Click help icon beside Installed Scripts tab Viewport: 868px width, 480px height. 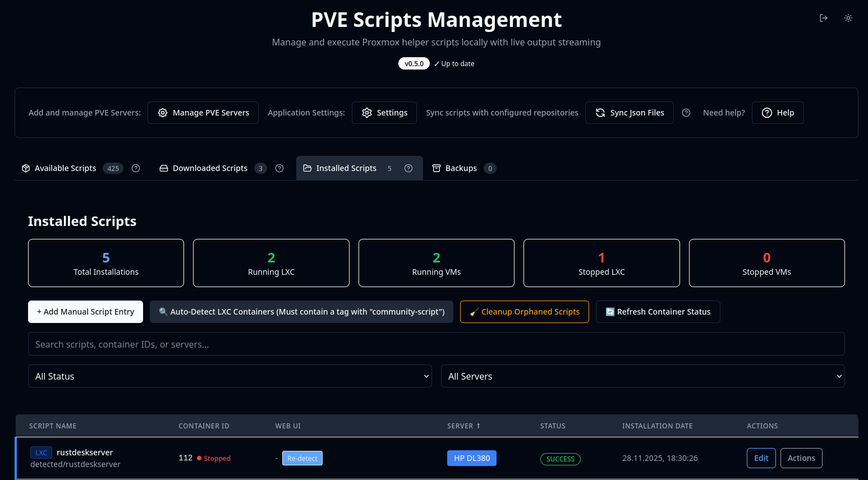click(408, 168)
